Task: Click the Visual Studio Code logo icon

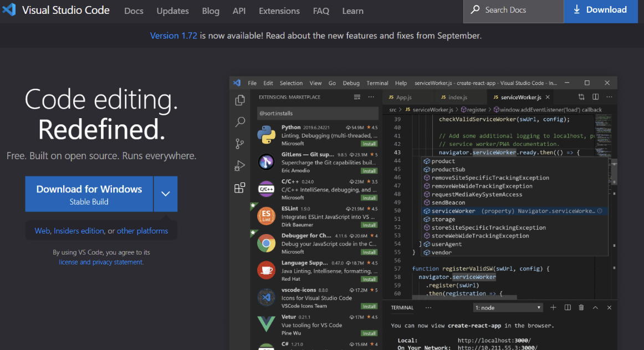Action: click(x=9, y=9)
